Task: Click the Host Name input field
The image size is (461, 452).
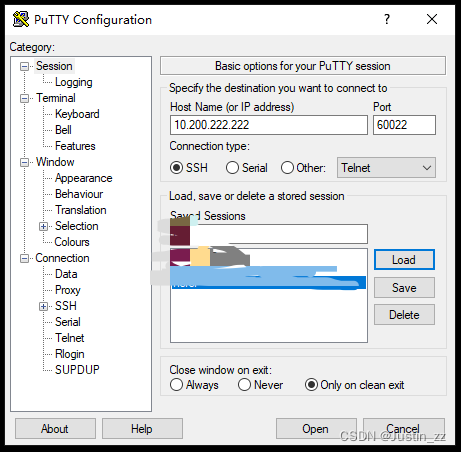Action: pyautogui.click(x=269, y=125)
